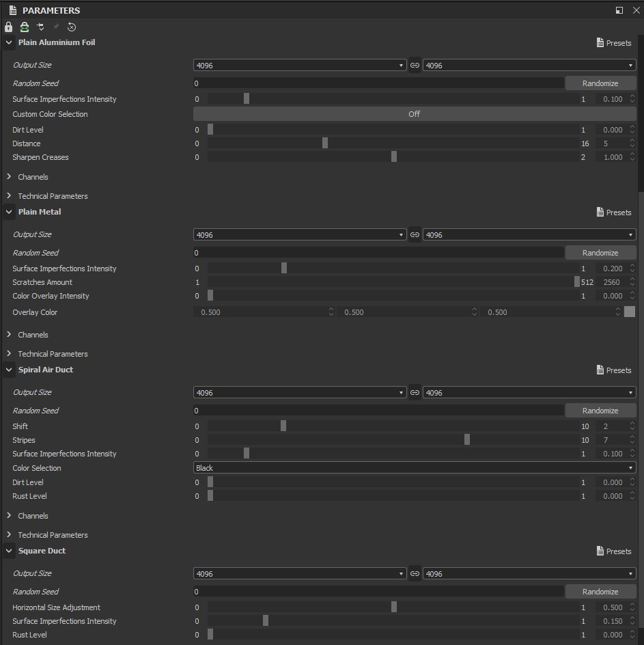
Task: Click the Scratches Amount slider handle
Action: point(577,282)
